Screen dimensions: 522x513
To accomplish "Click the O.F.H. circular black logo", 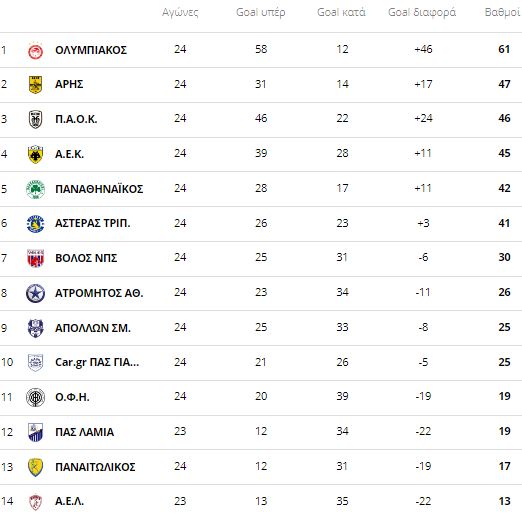I will pos(35,397).
